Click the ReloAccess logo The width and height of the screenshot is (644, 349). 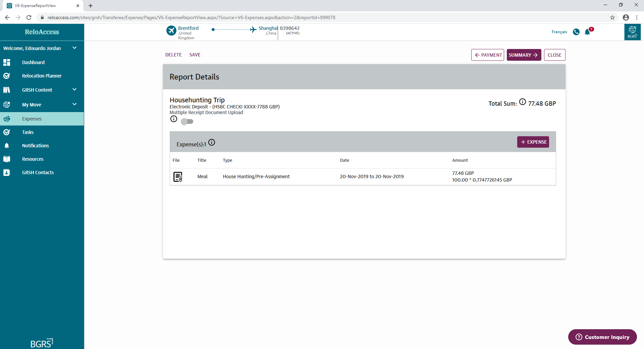click(x=42, y=32)
